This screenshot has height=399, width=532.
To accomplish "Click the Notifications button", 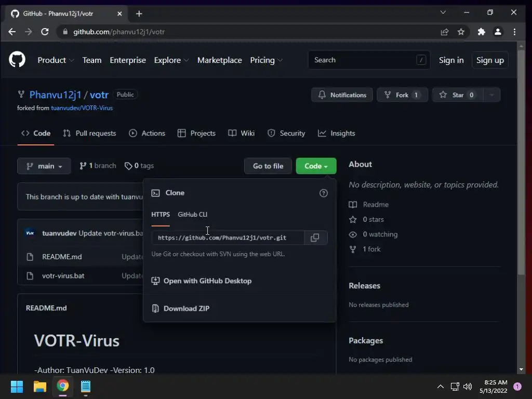I will point(342,95).
